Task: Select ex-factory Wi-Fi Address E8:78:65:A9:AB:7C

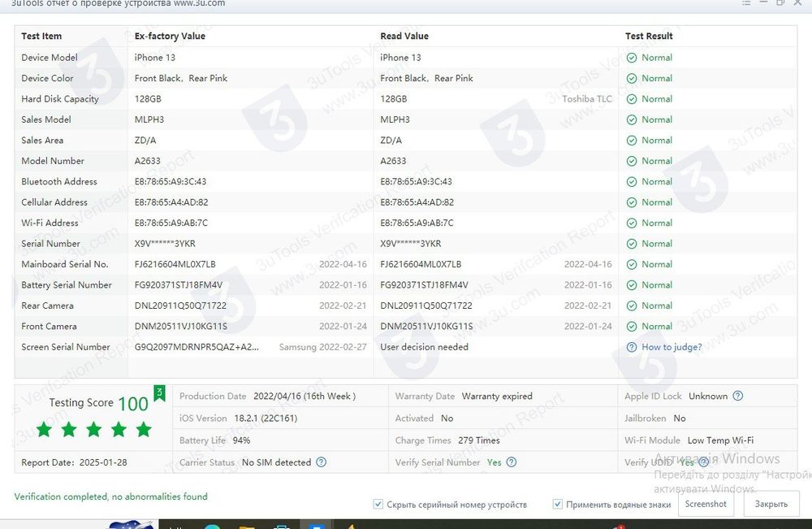Action: tap(171, 223)
